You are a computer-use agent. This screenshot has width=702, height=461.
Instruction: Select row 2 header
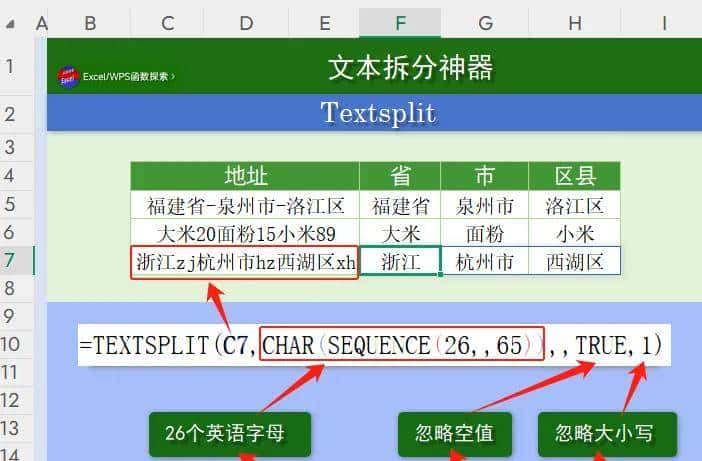tap(16, 113)
